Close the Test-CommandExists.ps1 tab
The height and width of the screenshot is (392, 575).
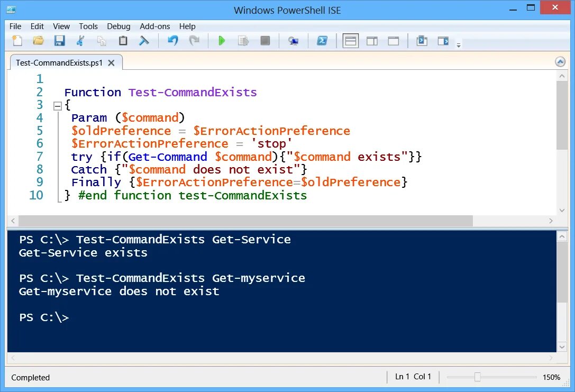click(111, 63)
